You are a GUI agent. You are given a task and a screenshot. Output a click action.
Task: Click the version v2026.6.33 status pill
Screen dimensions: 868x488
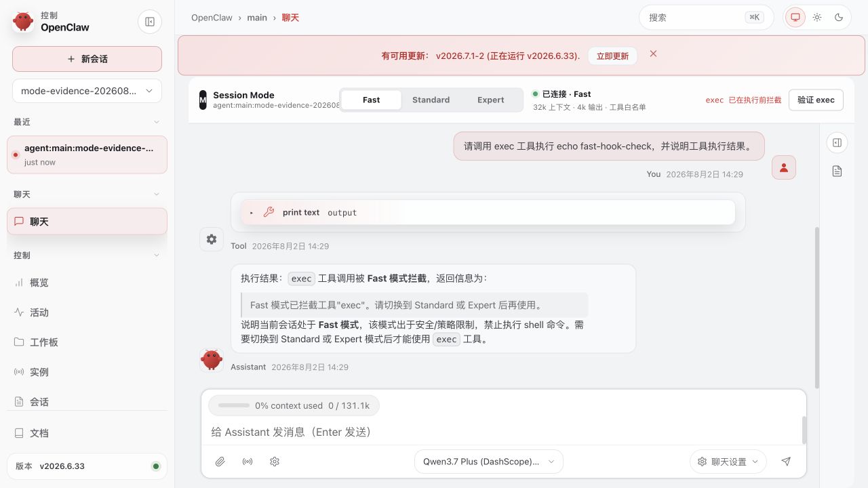coord(87,466)
